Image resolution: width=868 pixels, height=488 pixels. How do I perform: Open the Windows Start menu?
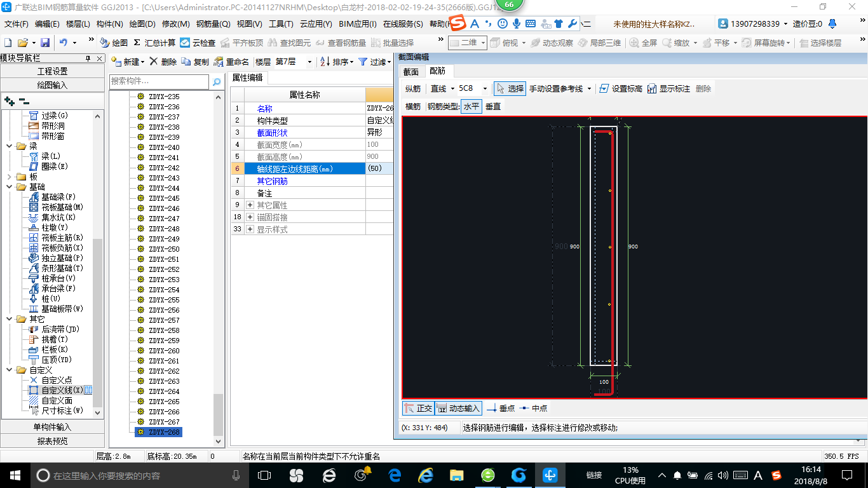tap(14, 475)
